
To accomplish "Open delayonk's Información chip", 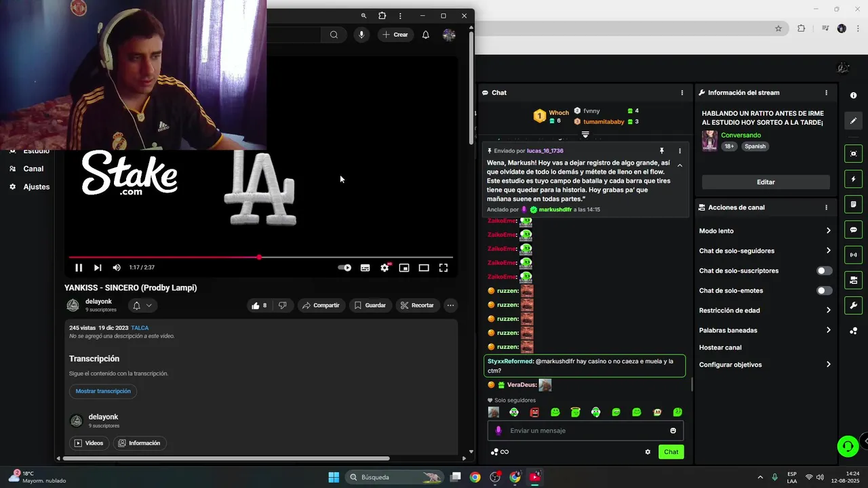I will click(x=140, y=443).
